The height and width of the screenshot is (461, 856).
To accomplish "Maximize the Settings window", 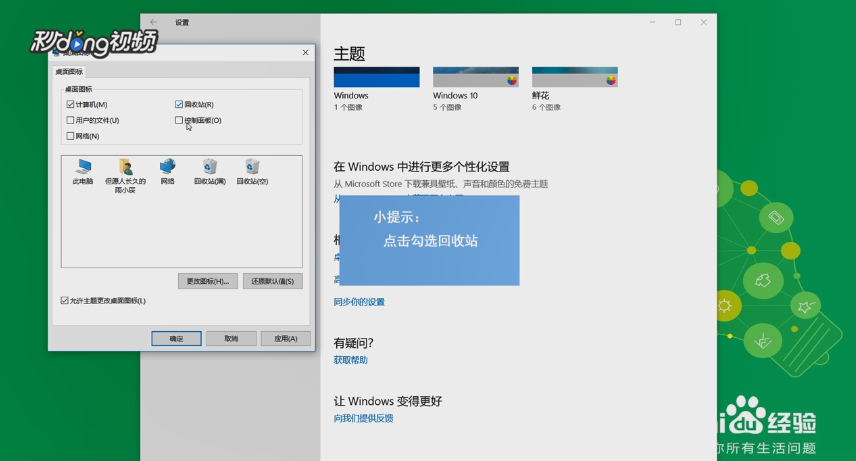I will tap(678, 22).
